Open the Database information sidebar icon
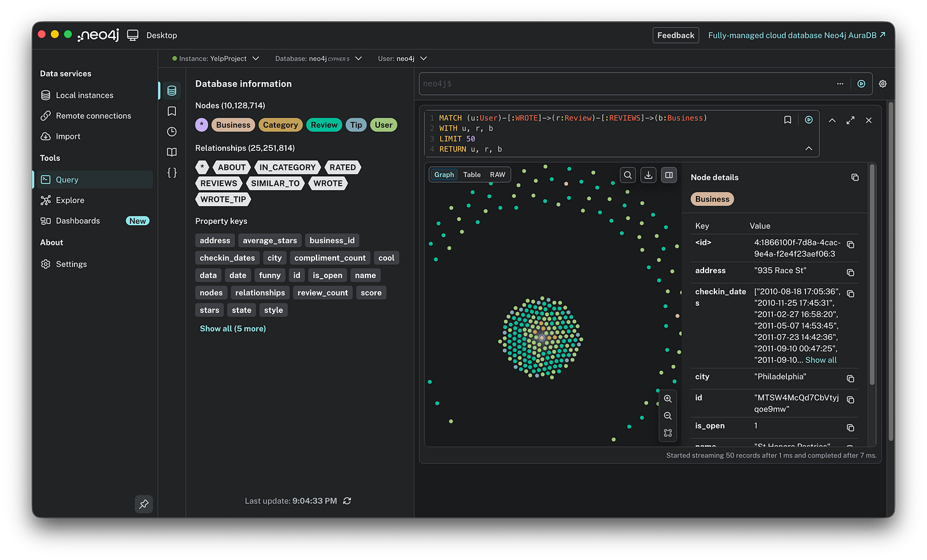Image resolution: width=927 pixels, height=560 pixels. point(171,90)
